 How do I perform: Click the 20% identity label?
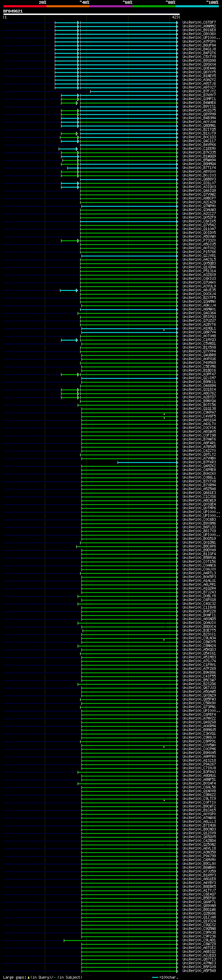(x=43, y=3)
